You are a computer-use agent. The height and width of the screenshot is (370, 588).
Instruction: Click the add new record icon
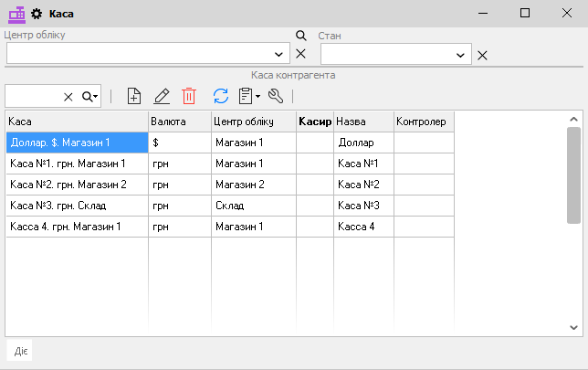click(134, 96)
